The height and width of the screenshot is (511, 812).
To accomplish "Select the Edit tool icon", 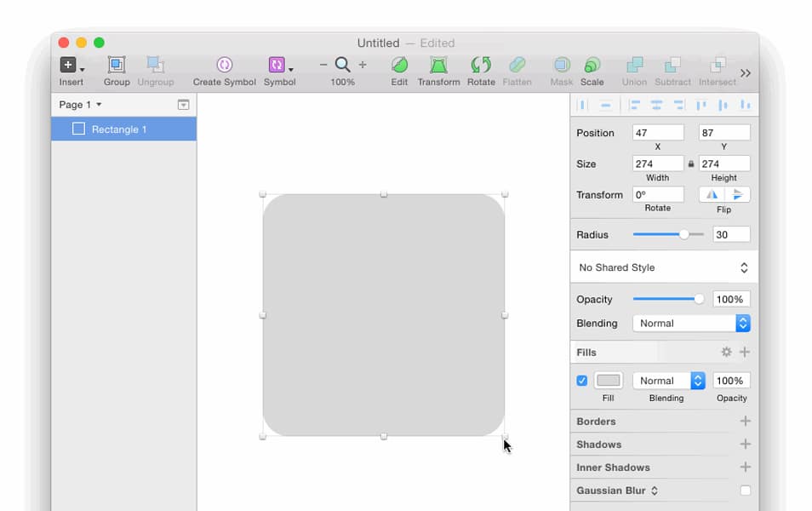I will point(399,66).
